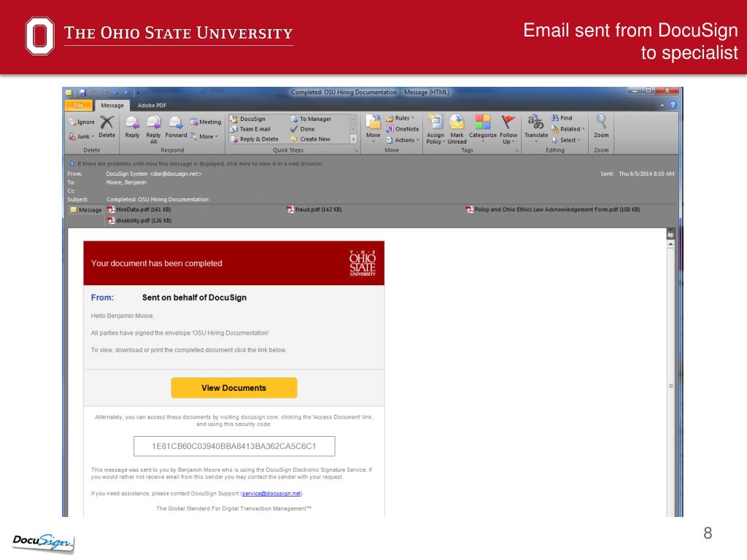747x560 pixels.
Task: Click Create New quick step
Action: pyautogui.click(x=310, y=139)
